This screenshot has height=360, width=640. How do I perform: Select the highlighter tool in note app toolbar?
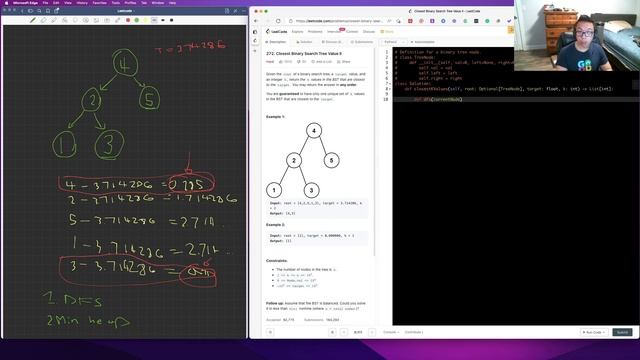[x=54, y=20]
